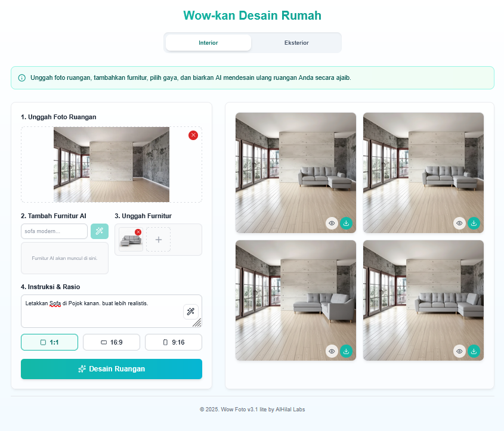
Task: Select the 1:1 aspect ratio
Action: coord(50,342)
